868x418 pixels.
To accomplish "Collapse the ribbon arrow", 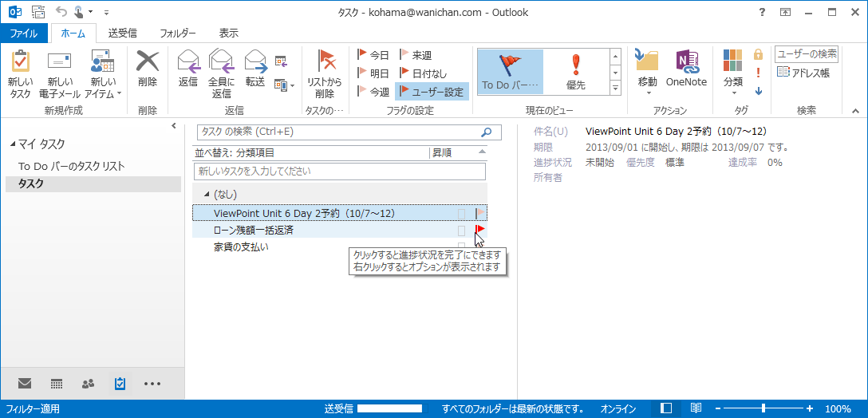I will (855, 111).
